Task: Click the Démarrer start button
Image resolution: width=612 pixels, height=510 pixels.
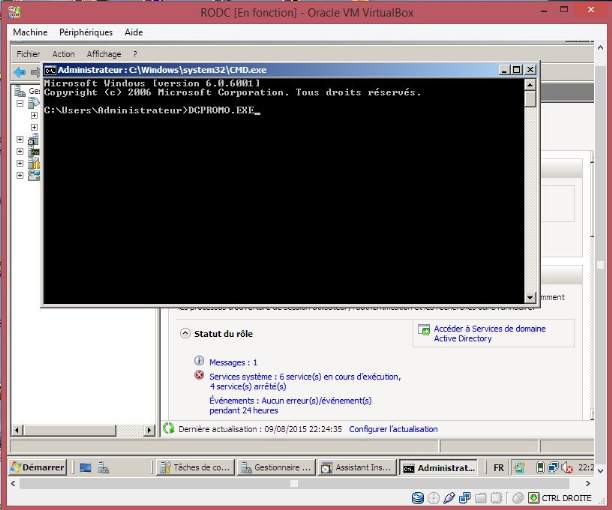Action: (38, 467)
